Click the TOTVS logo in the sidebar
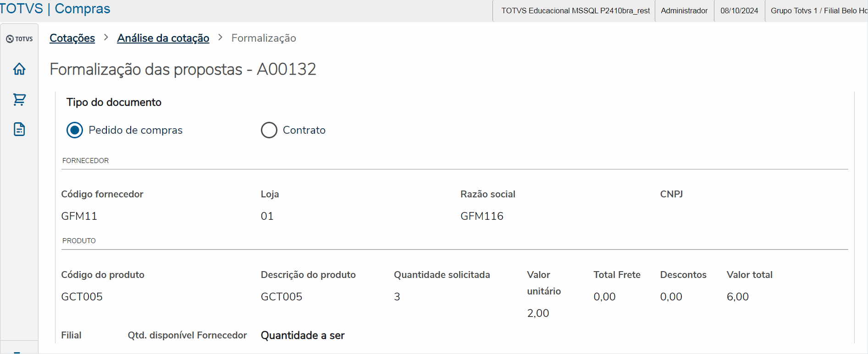The image size is (868, 354). pos(19,39)
